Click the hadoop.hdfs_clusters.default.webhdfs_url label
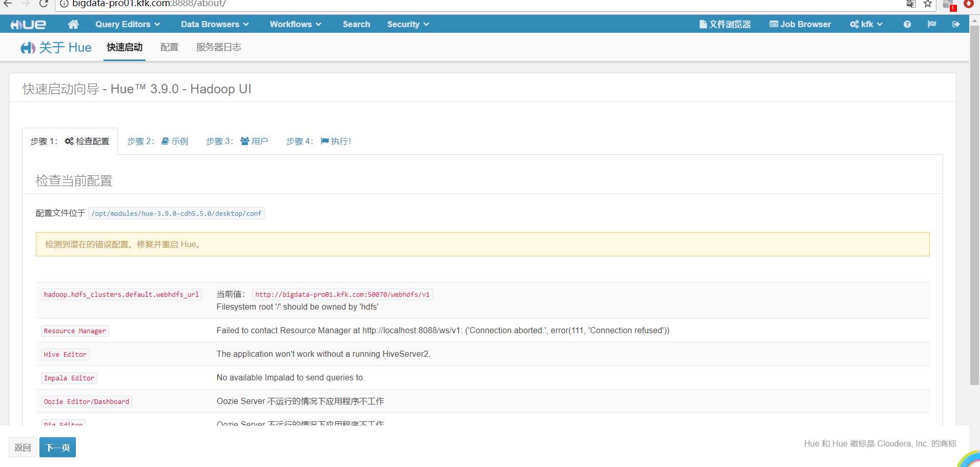This screenshot has width=980, height=467. pos(121,295)
